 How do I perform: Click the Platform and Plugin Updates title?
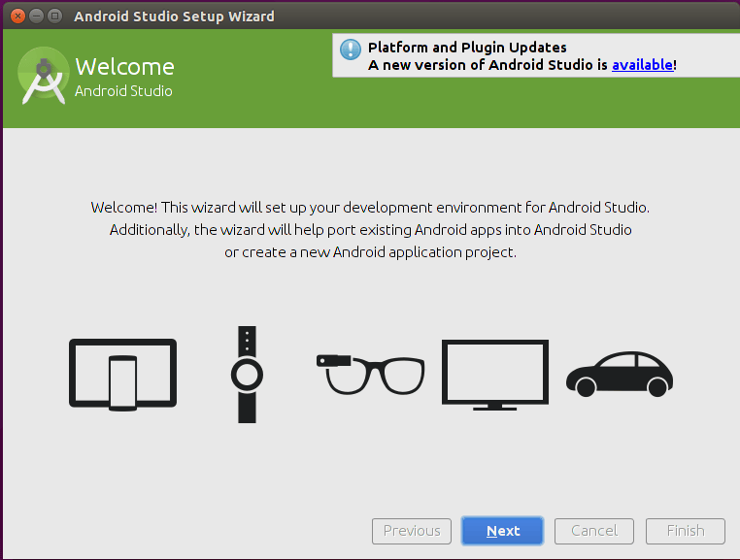467,47
